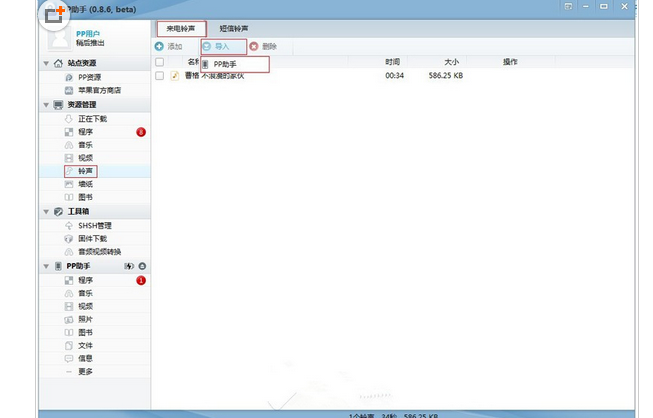Select 图书 icon under 资源管理
Image resolution: width=653 pixels, height=418 pixels.
[x=69, y=197]
